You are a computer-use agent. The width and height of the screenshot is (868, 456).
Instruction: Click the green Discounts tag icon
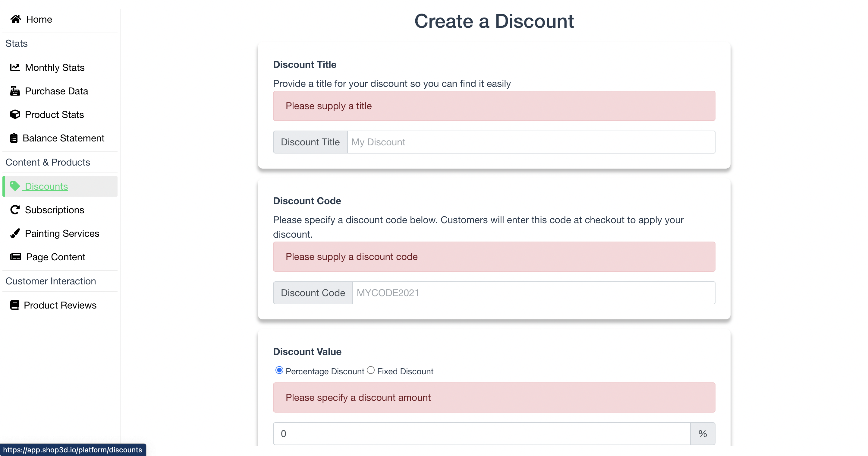click(x=15, y=186)
